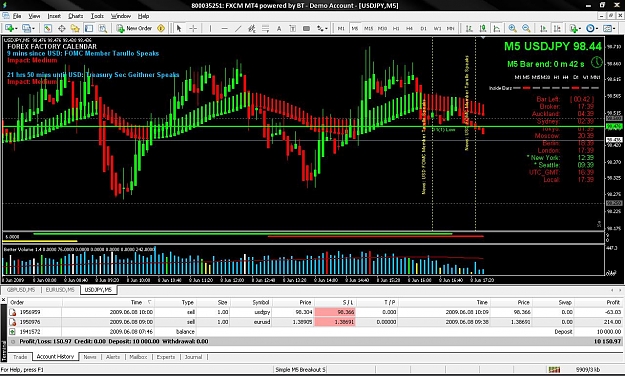This screenshot has width=625, height=376.
Task: Pick the Vertical Line drawing tool
Action: (x=210, y=28)
